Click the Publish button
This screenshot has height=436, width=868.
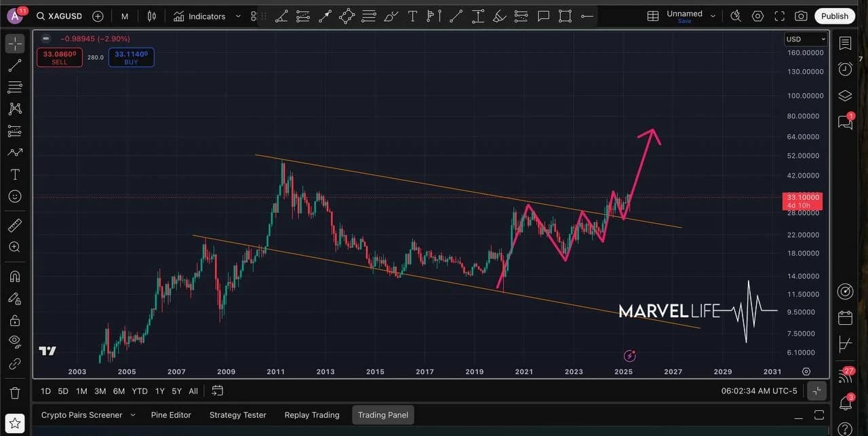pos(834,16)
